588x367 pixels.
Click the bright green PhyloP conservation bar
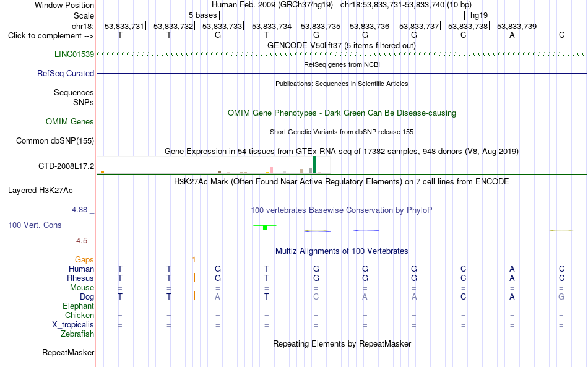tap(265, 228)
